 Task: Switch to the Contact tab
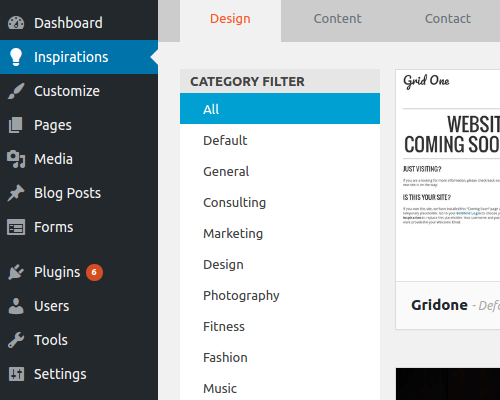(x=448, y=19)
